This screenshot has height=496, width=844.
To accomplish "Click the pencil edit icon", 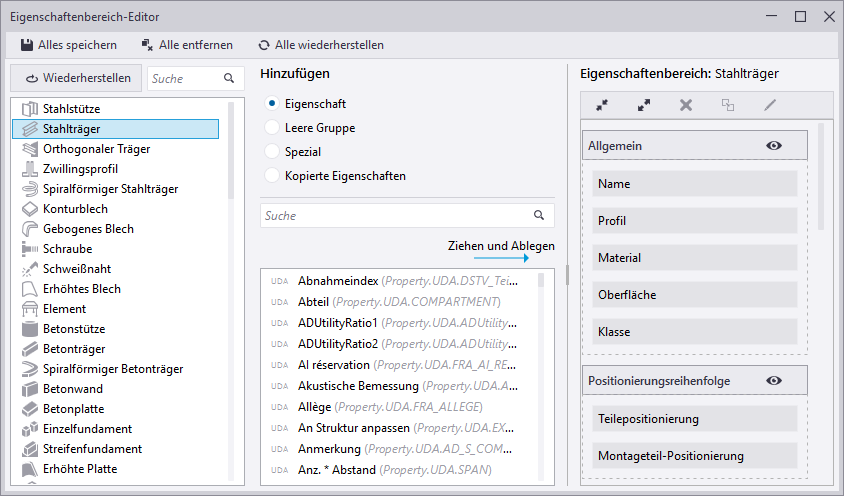I will coord(770,105).
